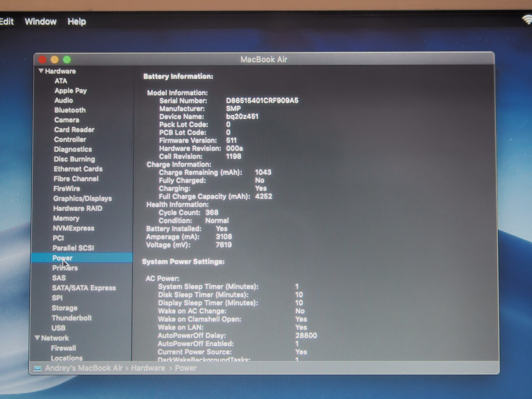Click the Wi-Fi status icon
This screenshot has height=399, width=532.
point(527,19)
